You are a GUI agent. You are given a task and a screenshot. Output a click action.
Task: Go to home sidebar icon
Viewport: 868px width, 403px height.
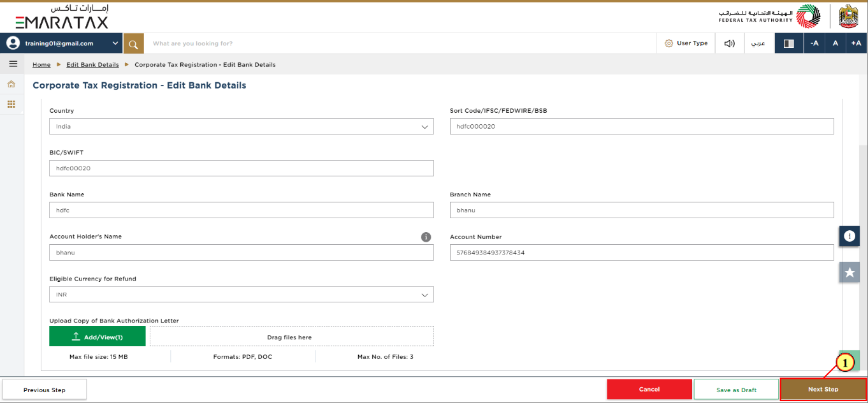click(x=11, y=84)
